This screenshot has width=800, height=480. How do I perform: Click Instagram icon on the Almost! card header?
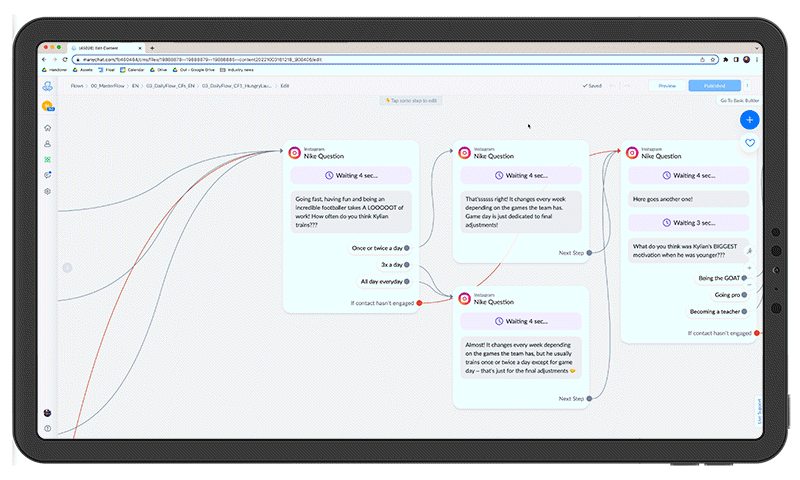(464, 298)
